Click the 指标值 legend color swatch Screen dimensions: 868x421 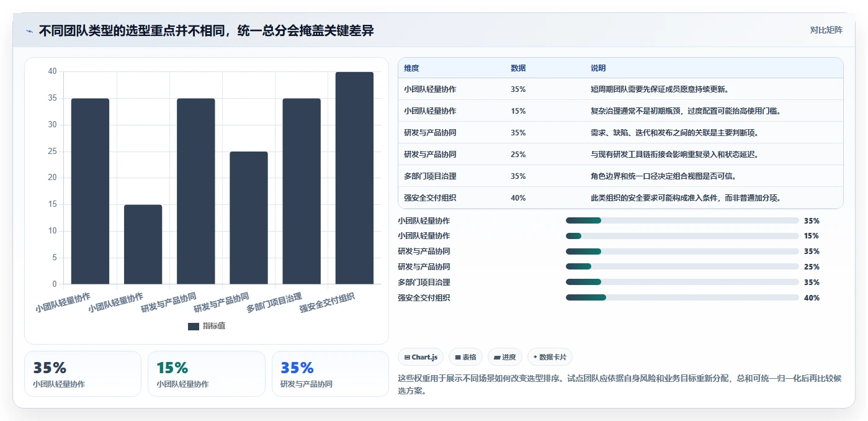(193, 326)
